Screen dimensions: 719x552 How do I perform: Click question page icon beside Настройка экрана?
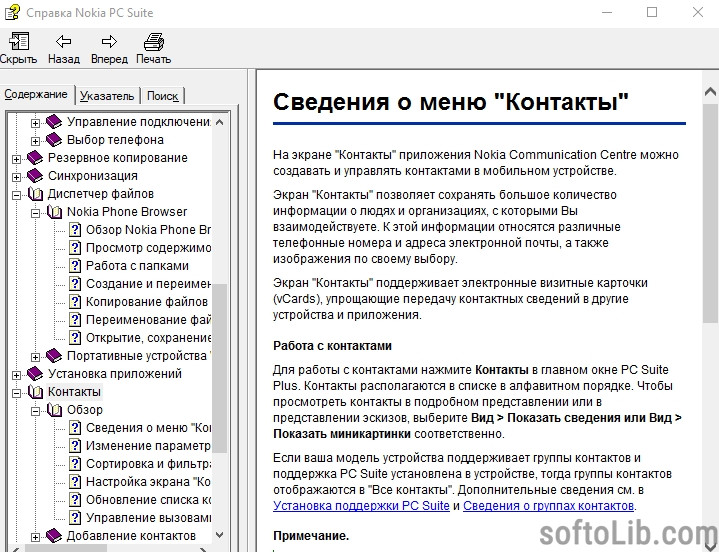coord(75,482)
